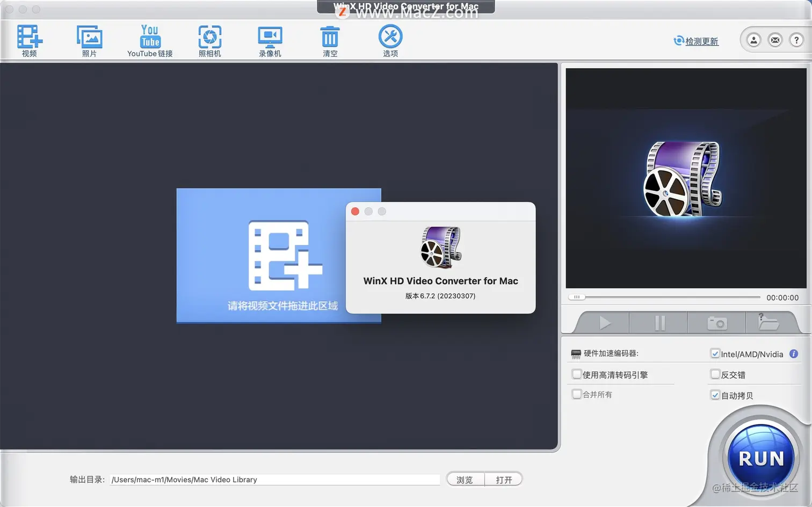The width and height of the screenshot is (812, 507).
Task: Open the 选项 settings panel
Action: click(x=390, y=40)
